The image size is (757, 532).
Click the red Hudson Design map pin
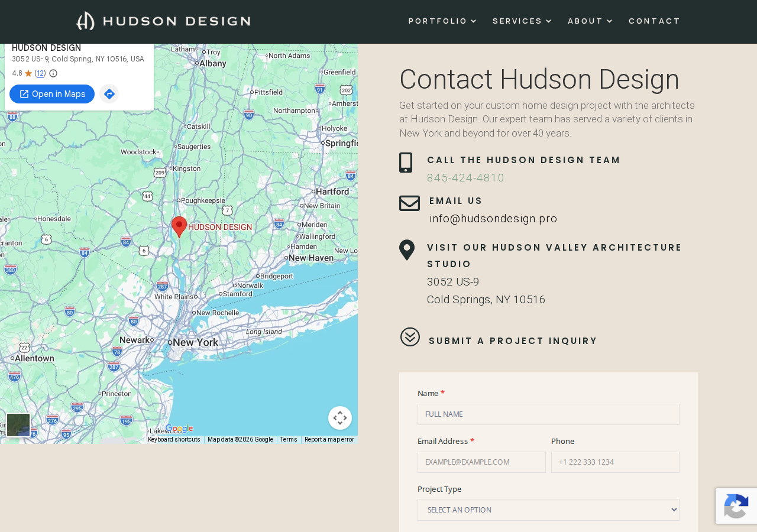pos(179,227)
